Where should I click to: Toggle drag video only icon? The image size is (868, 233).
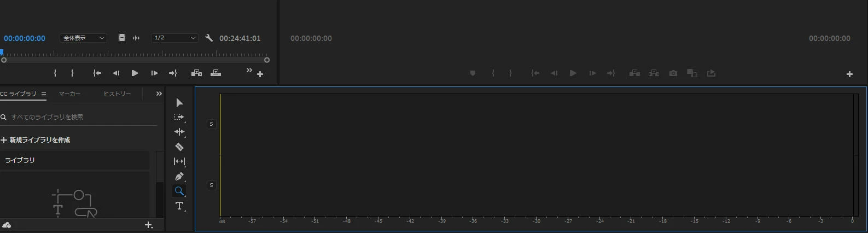122,38
